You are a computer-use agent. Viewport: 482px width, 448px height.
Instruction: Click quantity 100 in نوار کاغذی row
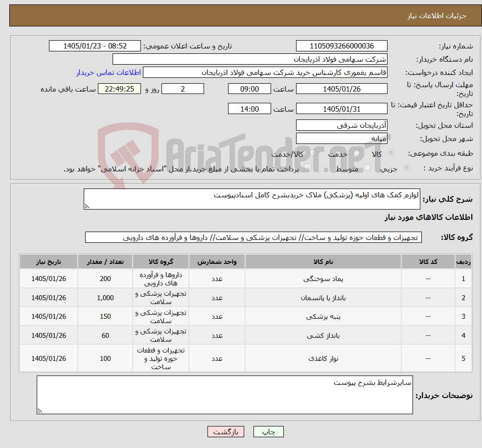105,358
